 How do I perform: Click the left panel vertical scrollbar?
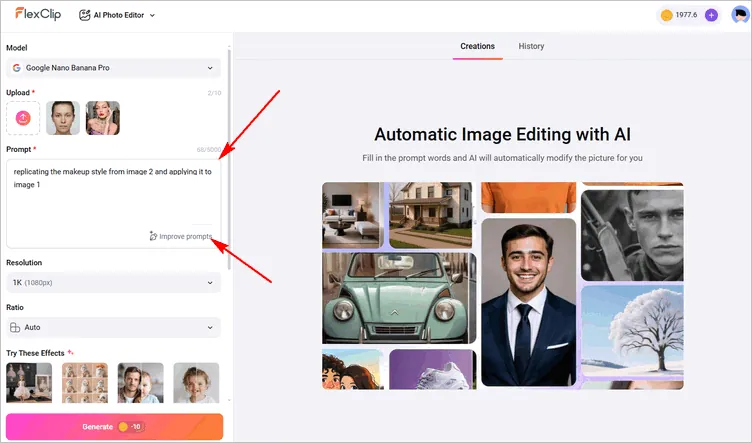[x=229, y=158]
